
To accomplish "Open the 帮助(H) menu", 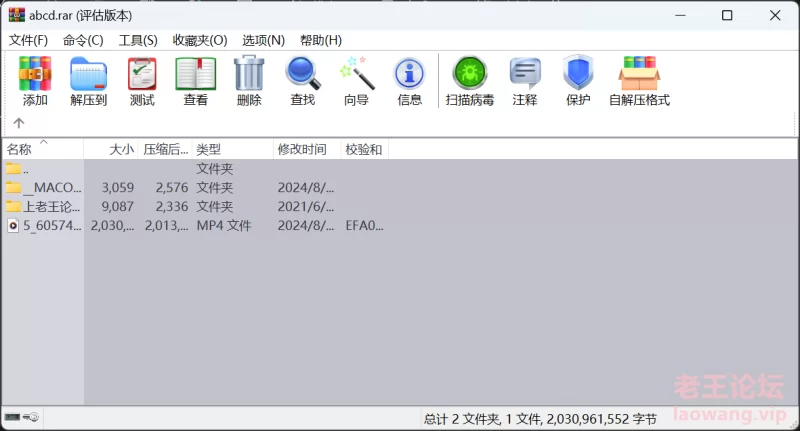I will (320, 40).
